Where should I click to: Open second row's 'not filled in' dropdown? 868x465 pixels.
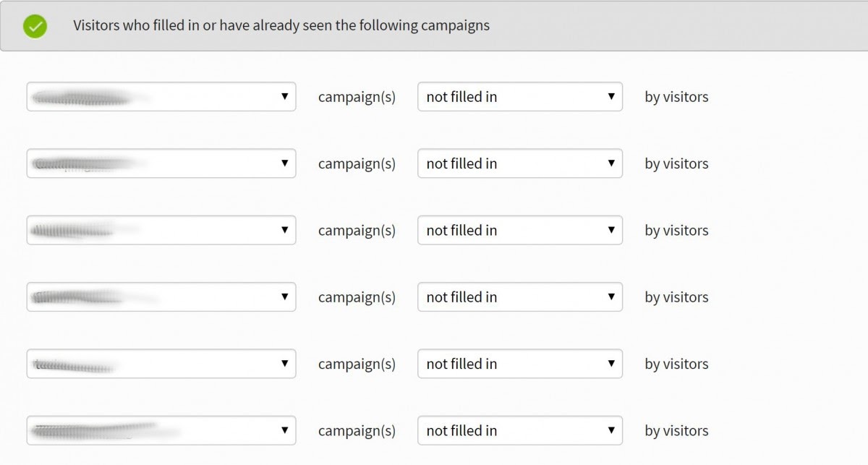(x=519, y=163)
